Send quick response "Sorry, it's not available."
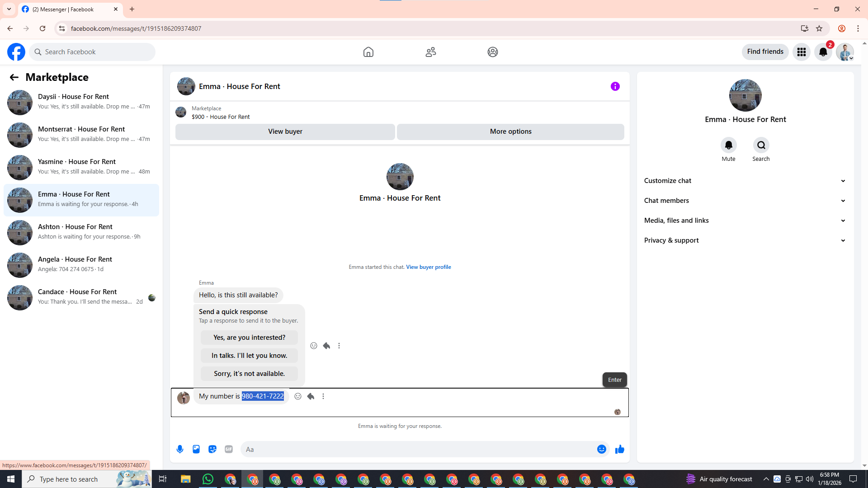Screen dimensions: 868x488 pyautogui.click(x=249, y=374)
